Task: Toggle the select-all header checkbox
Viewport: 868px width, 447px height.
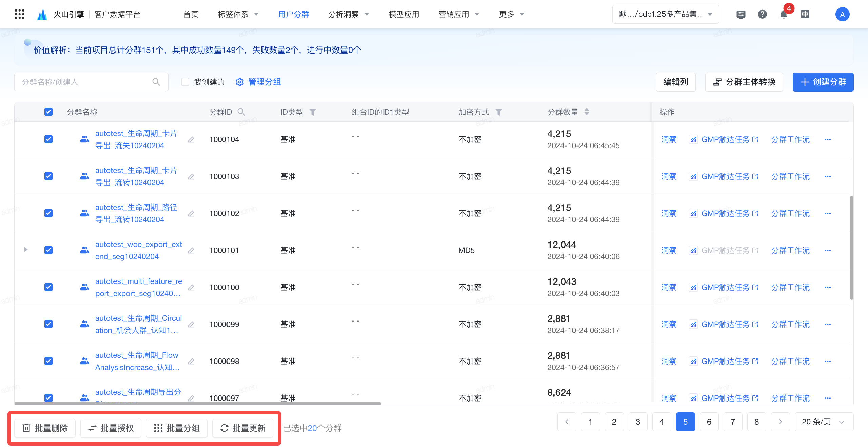Action: click(x=48, y=112)
